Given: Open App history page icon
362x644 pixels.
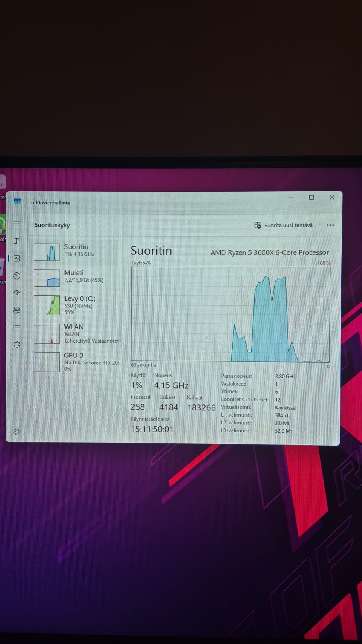Looking at the screenshot, I should (x=17, y=276).
